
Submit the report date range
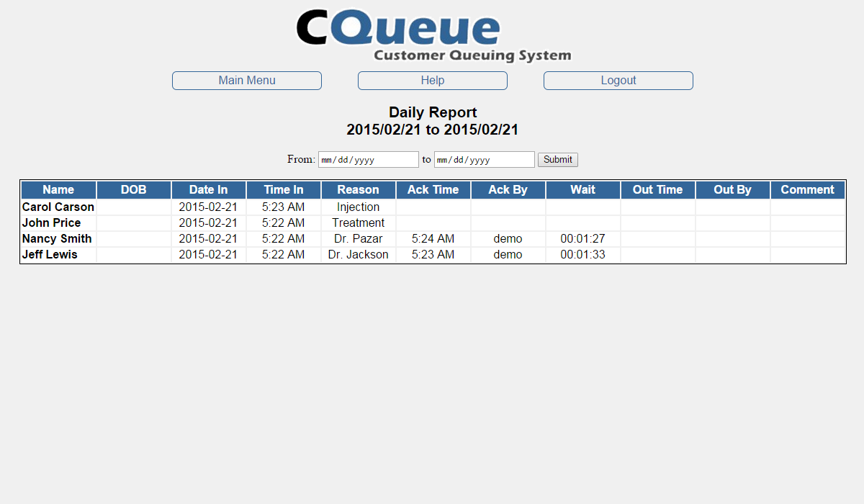(x=558, y=160)
